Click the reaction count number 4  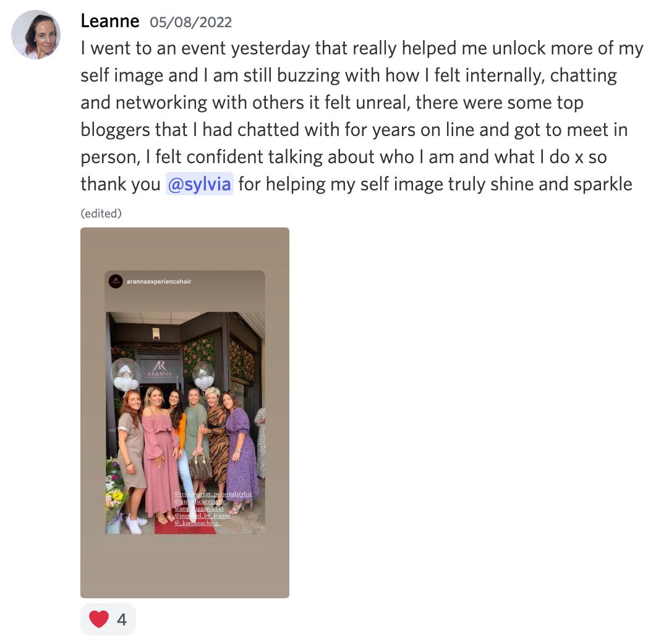pos(122,620)
